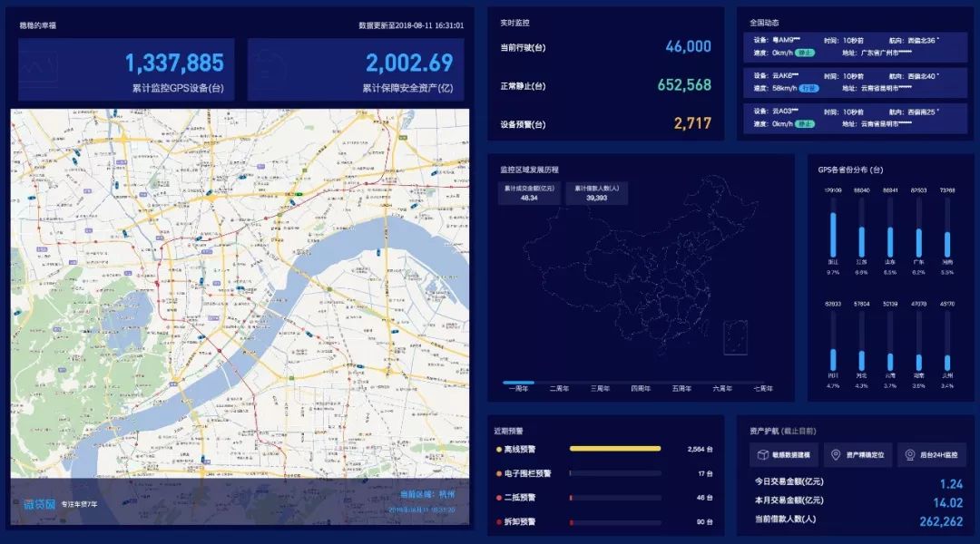Select the 三周年 timeline marker
The image size is (980, 544).
(x=600, y=388)
